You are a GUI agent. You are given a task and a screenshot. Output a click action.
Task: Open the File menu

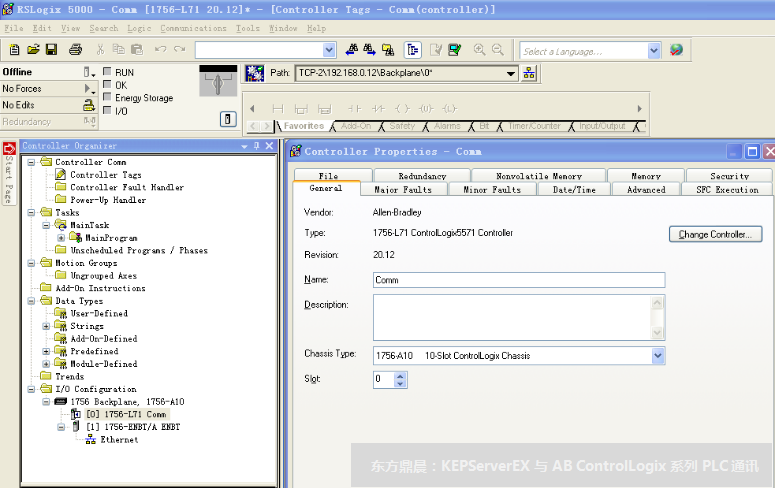pyautogui.click(x=14, y=28)
